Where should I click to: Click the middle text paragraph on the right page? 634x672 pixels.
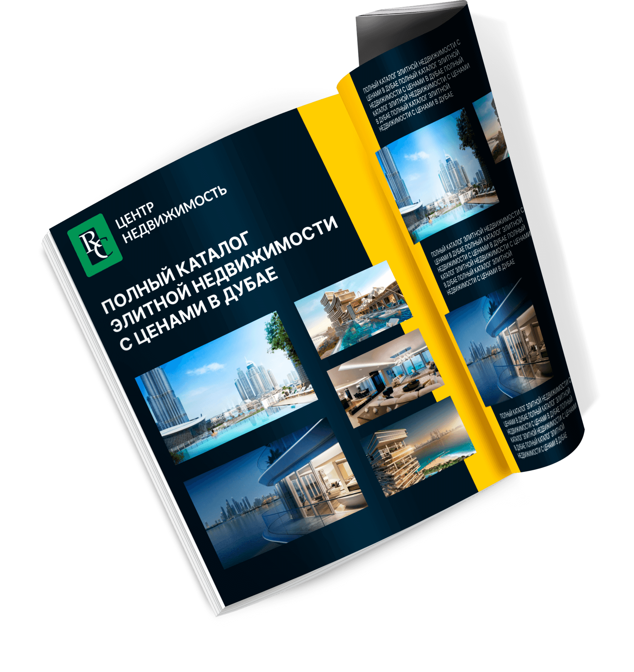click(482, 251)
